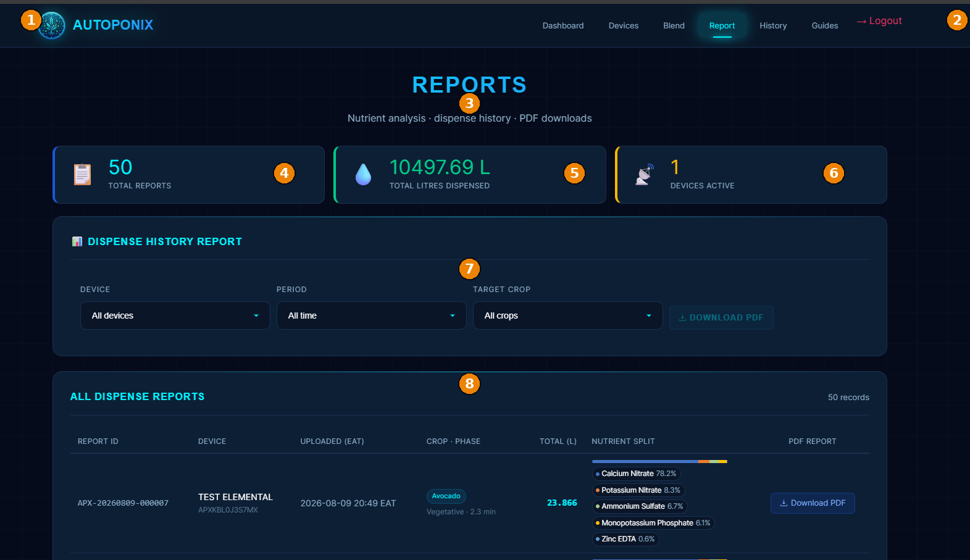The width and height of the screenshot is (970, 560).
Task: Download PDF for report APX-20260809-000007
Action: click(813, 503)
